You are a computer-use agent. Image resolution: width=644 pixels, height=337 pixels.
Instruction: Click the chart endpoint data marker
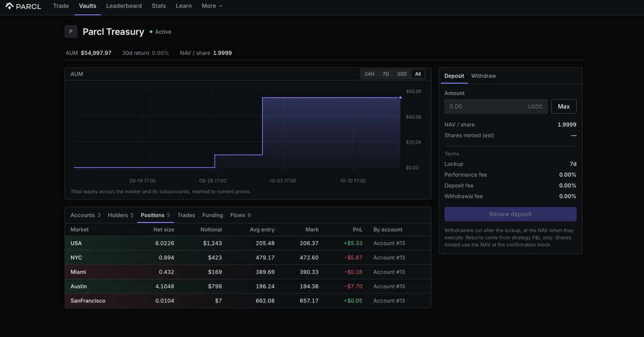400,98
